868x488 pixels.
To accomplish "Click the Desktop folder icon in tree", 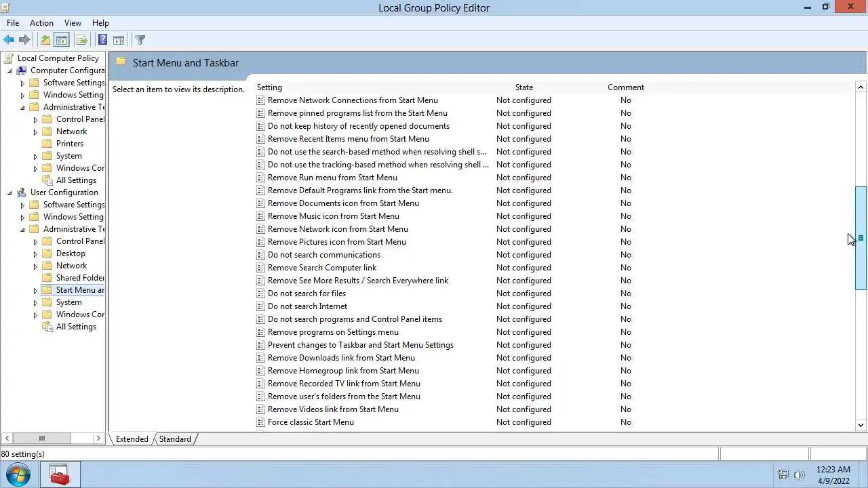I will 47,253.
